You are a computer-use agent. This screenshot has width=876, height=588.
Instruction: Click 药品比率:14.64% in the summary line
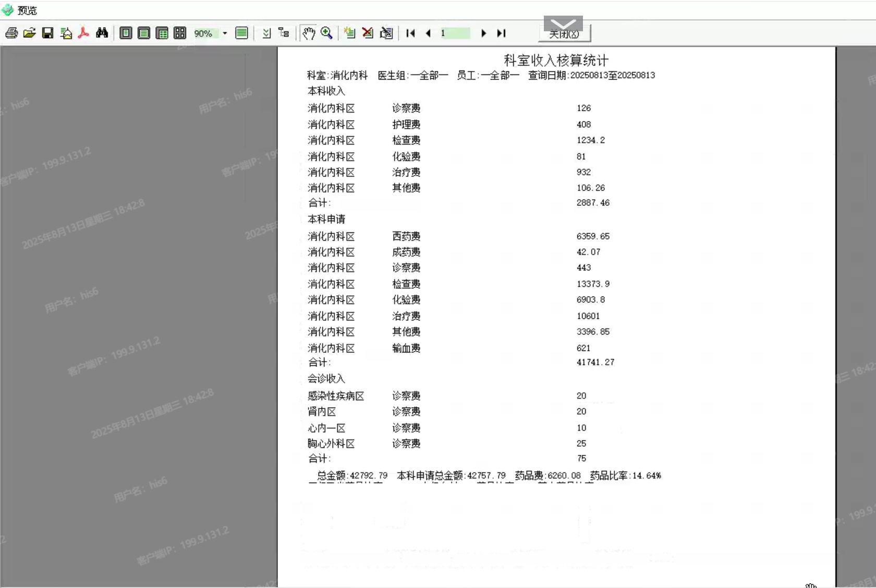tap(625, 476)
